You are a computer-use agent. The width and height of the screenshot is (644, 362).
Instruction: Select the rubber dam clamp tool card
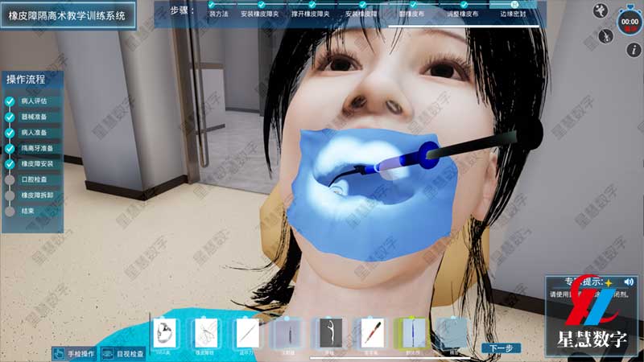[166, 333]
